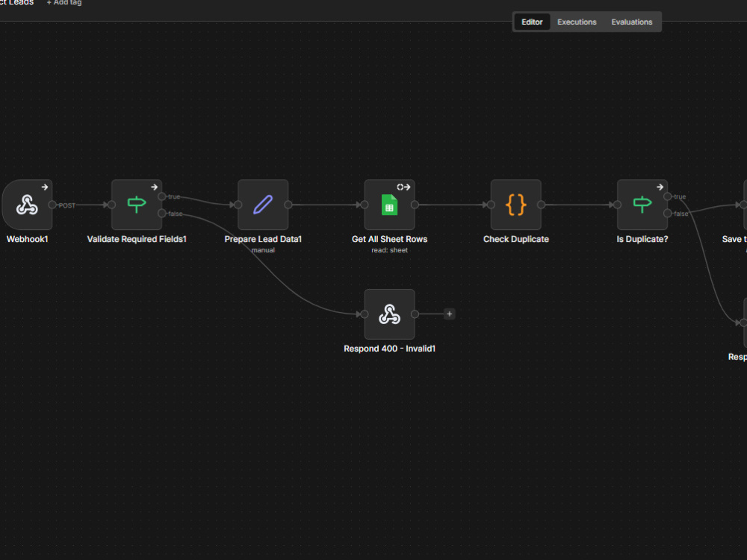Screen dimensions: 747x560
Task: Click input connector of Respond 400 - Invalid1
Action: tap(365, 314)
